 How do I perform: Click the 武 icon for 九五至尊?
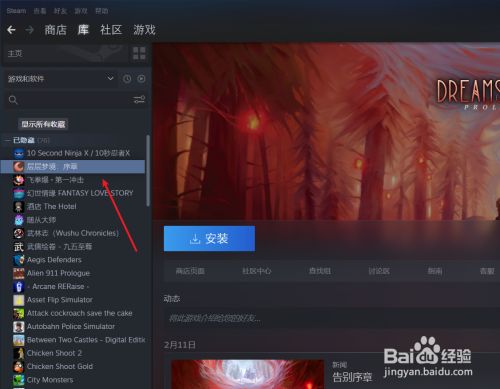point(19,247)
